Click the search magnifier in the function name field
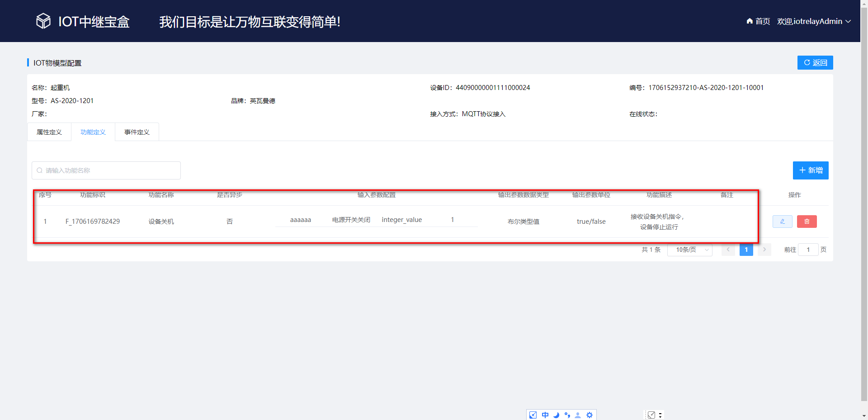 pyautogui.click(x=40, y=170)
